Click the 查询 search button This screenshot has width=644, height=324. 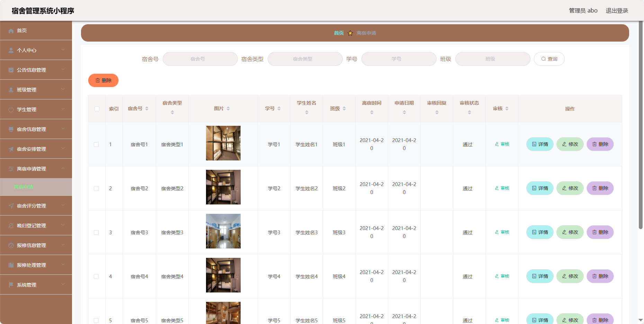click(x=549, y=59)
